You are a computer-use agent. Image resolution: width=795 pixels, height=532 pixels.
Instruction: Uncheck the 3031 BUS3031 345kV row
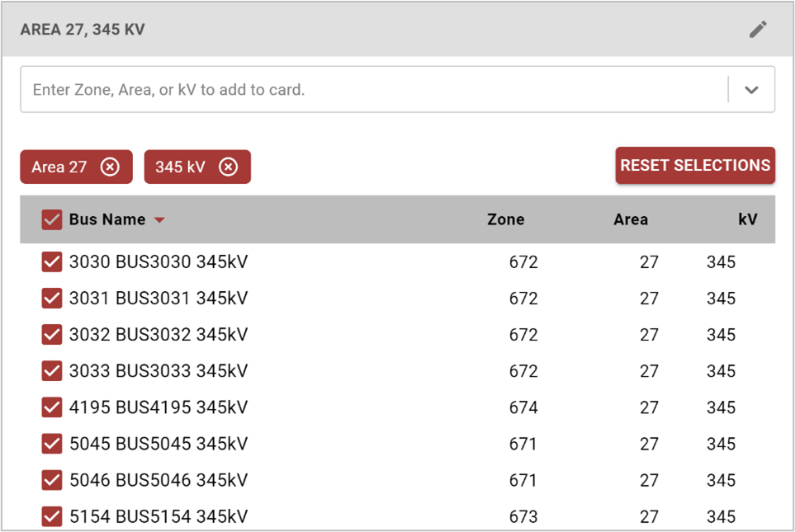tap(52, 299)
